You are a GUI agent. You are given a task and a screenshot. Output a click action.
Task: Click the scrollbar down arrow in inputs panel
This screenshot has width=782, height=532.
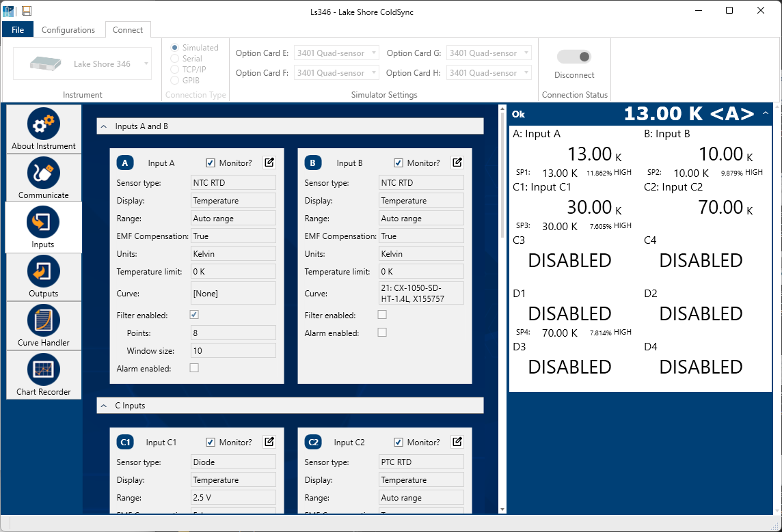click(x=502, y=509)
